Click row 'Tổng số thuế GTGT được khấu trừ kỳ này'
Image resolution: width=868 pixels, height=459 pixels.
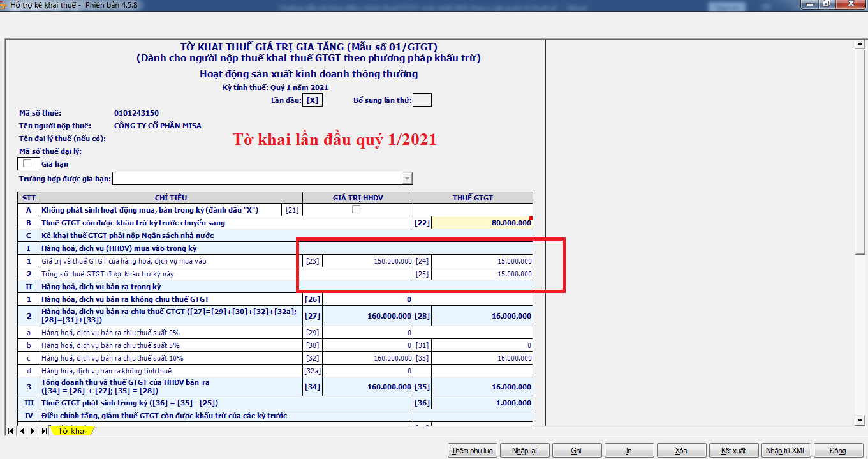click(x=276, y=274)
